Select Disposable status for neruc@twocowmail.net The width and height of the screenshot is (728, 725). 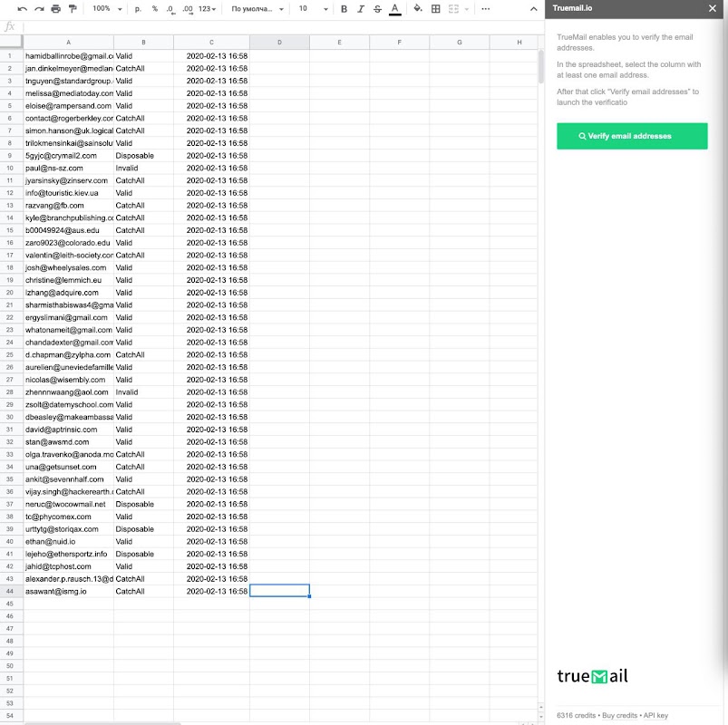(143, 504)
